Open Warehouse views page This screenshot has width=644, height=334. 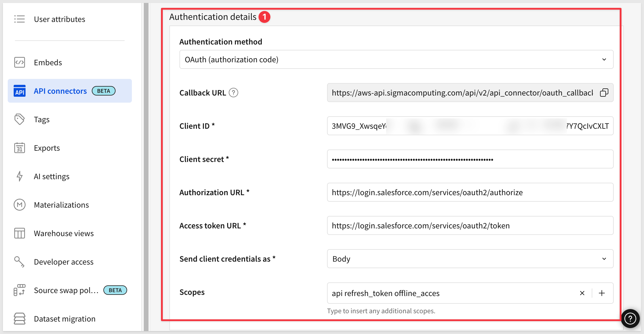[64, 233]
